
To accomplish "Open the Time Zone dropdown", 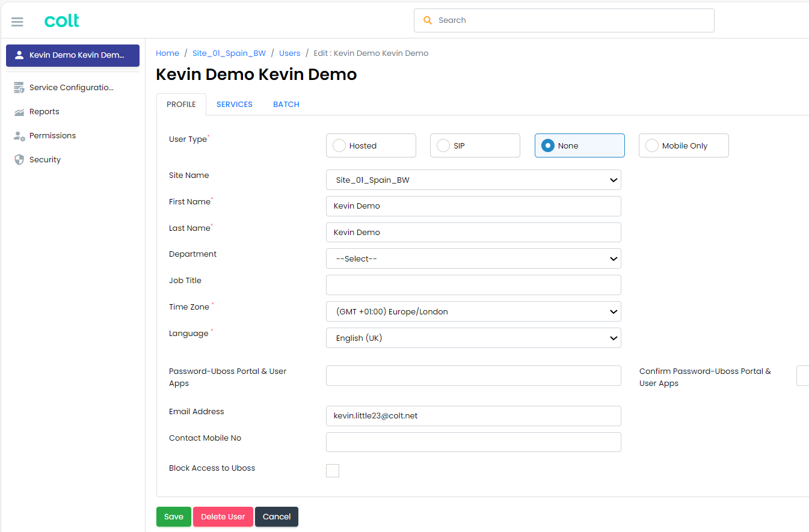I will tap(473, 311).
